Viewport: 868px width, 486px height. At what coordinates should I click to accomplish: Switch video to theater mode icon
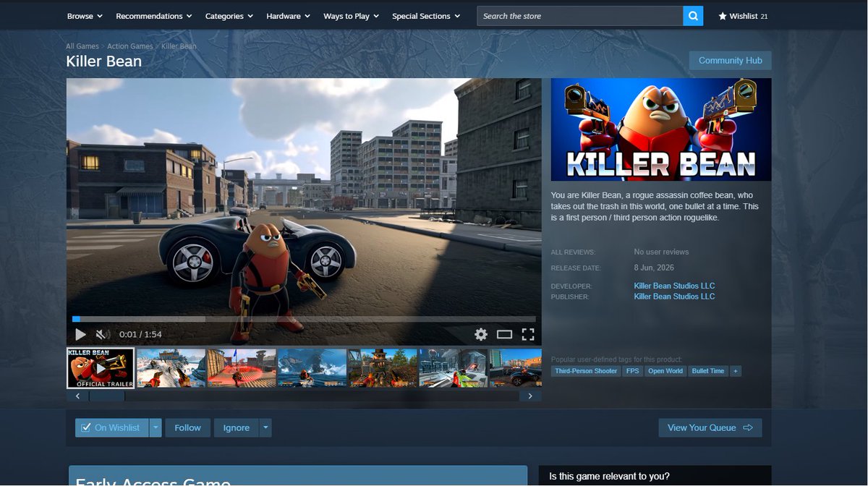click(x=504, y=334)
